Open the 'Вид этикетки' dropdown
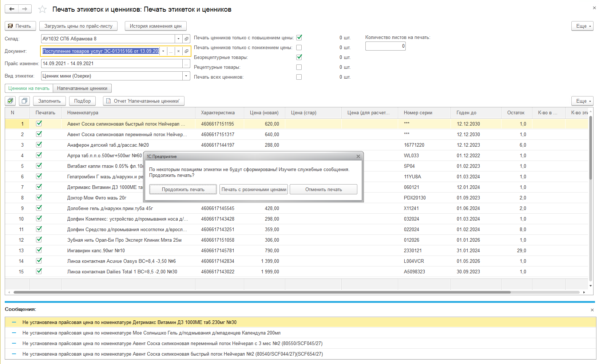 pyautogui.click(x=186, y=76)
